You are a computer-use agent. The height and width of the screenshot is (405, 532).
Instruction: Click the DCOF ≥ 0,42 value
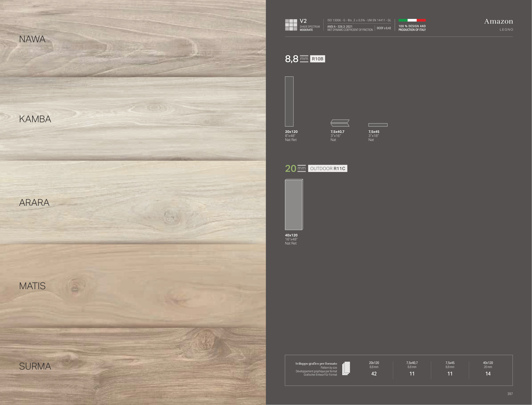coord(384,28)
